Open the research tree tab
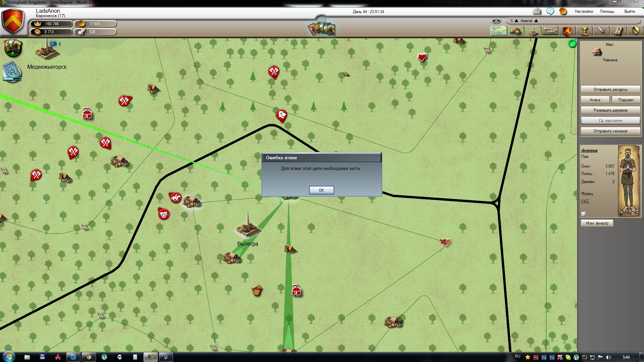Viewport: 644px width, 362px height. pyautogui.click(x=550, y=31)
